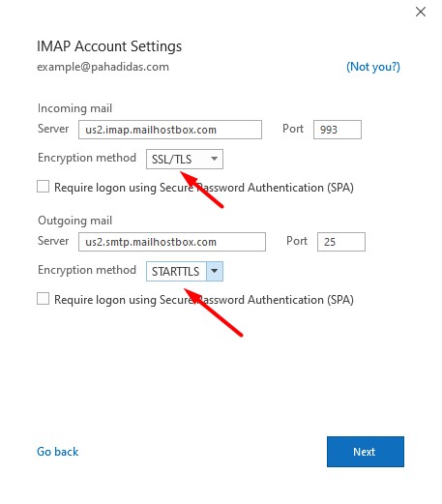Open the STARTTLS encryption method dropdown
Image resolution: width=442 pixels, height=504 pixels.
click(x=185, y=271)
